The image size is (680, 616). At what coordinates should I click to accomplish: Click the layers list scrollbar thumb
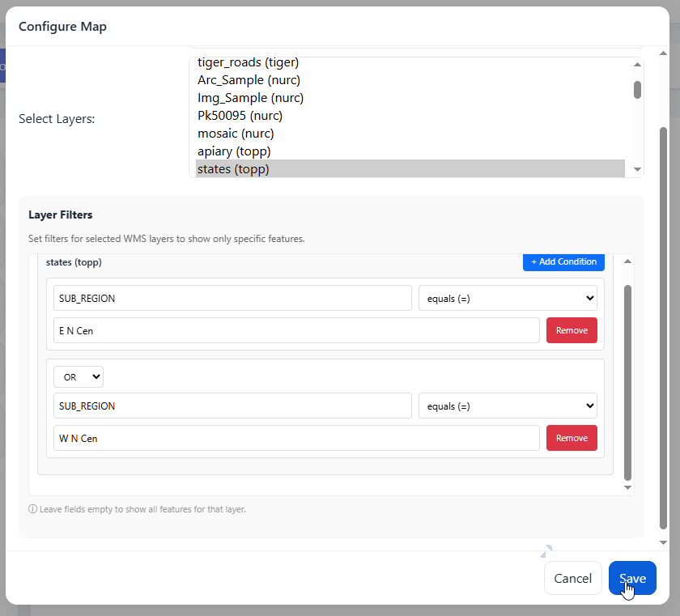tap(637, 89)
